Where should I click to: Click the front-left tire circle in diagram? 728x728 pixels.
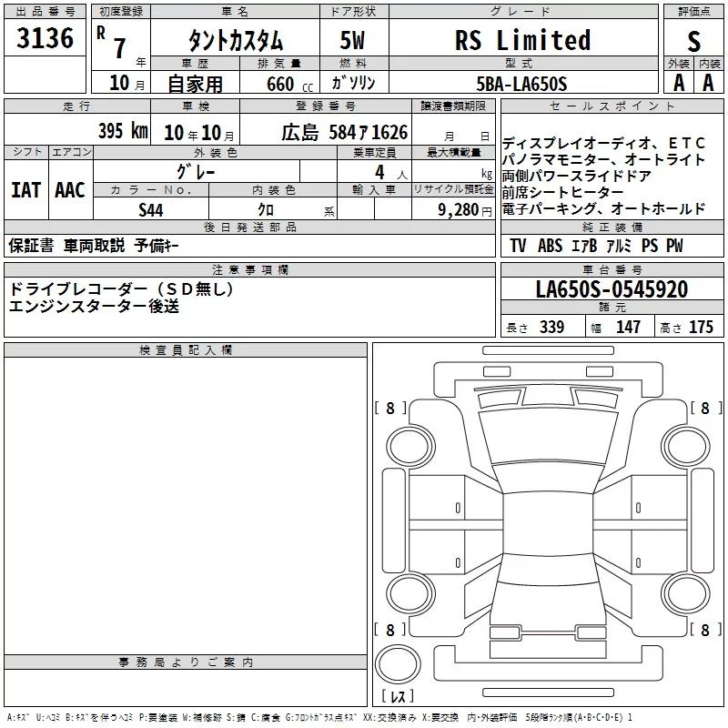[410, 447]
